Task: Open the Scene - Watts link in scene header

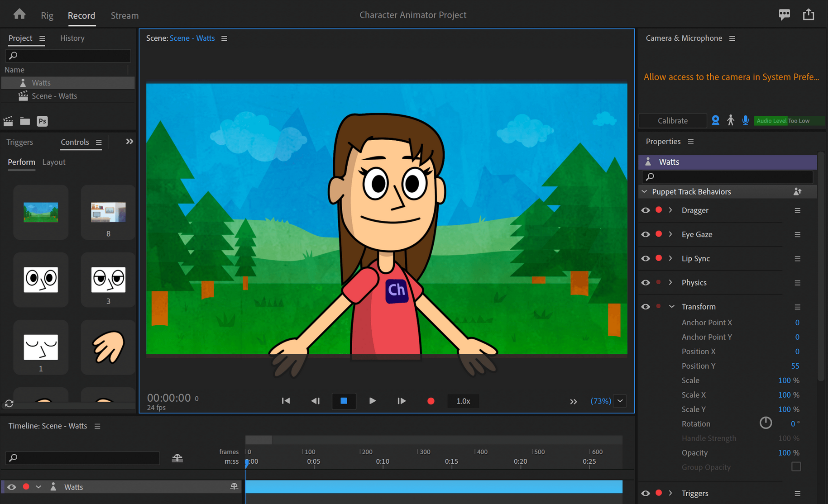Action: [x=192, y=38]
